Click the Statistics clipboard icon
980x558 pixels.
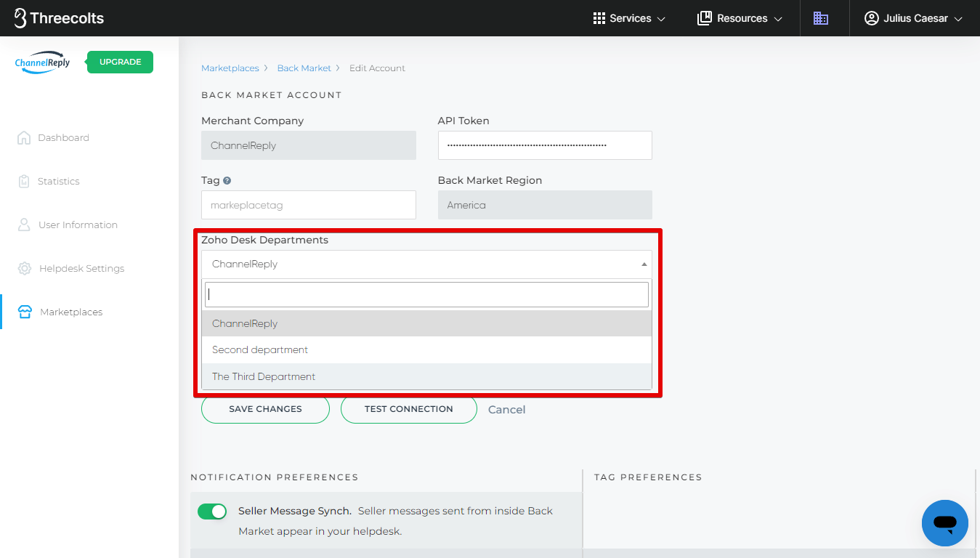tap(24, 181)
